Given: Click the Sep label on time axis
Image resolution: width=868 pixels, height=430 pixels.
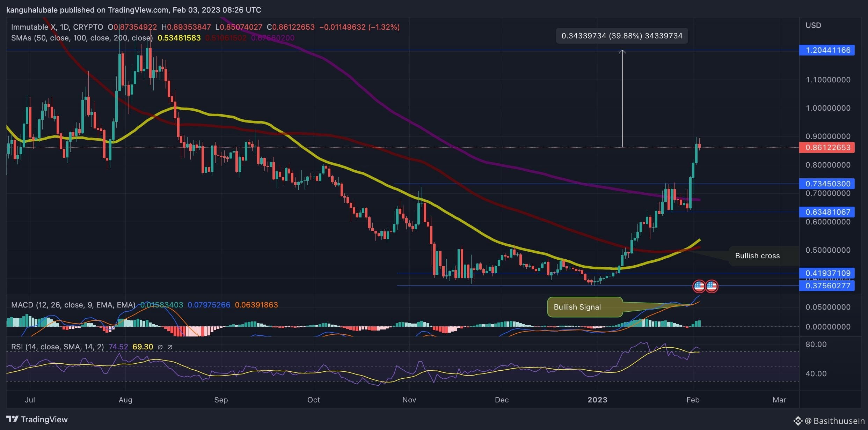Looking at the screenshot, I should click(221, 400).
